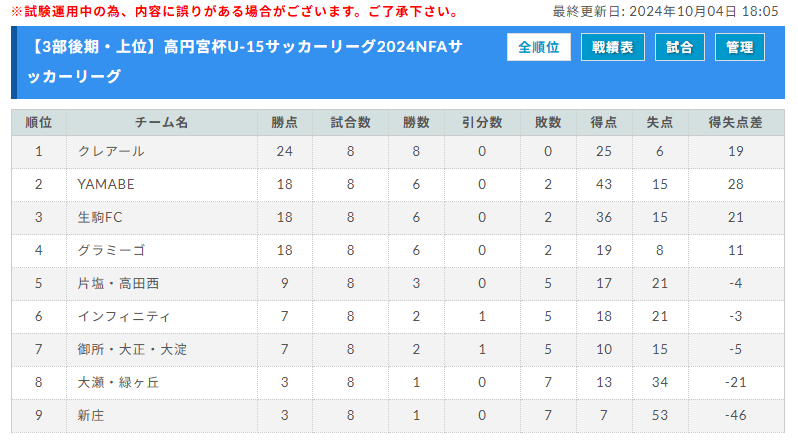This screenshot has height=447, width=798.
Task: Click the 得失点差 column header
Action: (x=735, y=122)
